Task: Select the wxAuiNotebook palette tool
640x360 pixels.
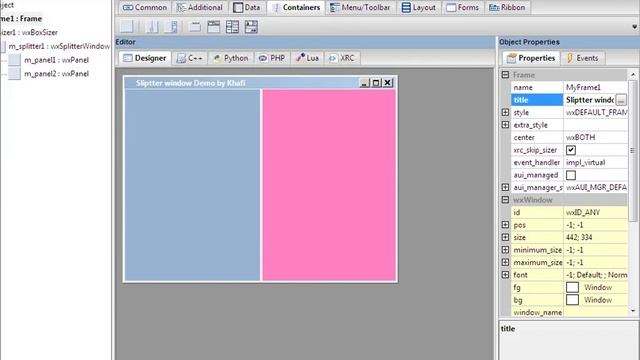Action: [213, 27]
